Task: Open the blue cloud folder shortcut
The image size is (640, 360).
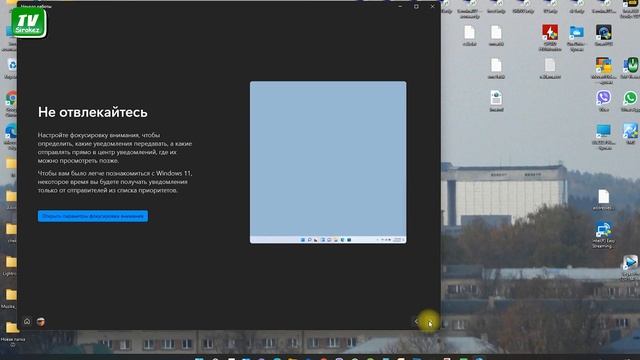Action: coord(576,37)
